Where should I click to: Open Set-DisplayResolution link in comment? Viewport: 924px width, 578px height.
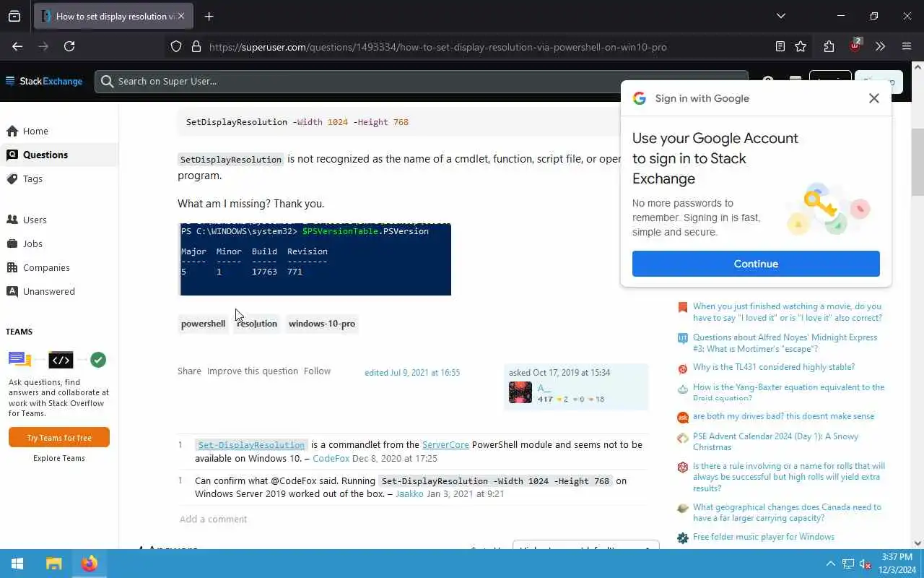(251, 445)
